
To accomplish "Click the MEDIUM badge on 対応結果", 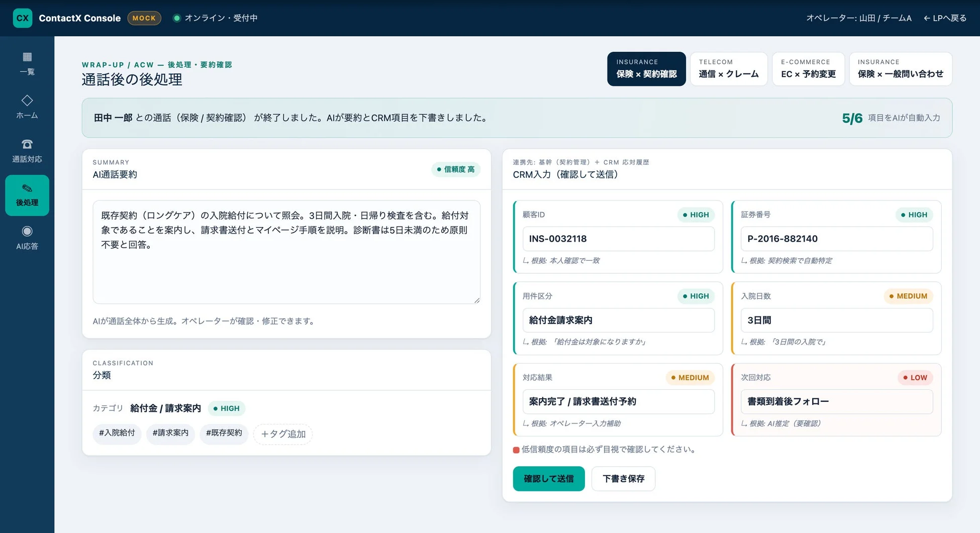I will 691,377.
